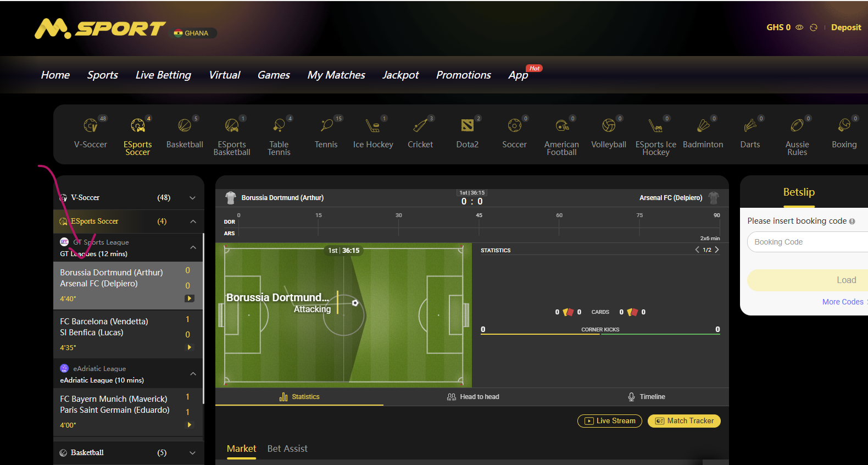Open the Aussie Rules icon
This screenshot has width=868, height=465.
[797, 125]
